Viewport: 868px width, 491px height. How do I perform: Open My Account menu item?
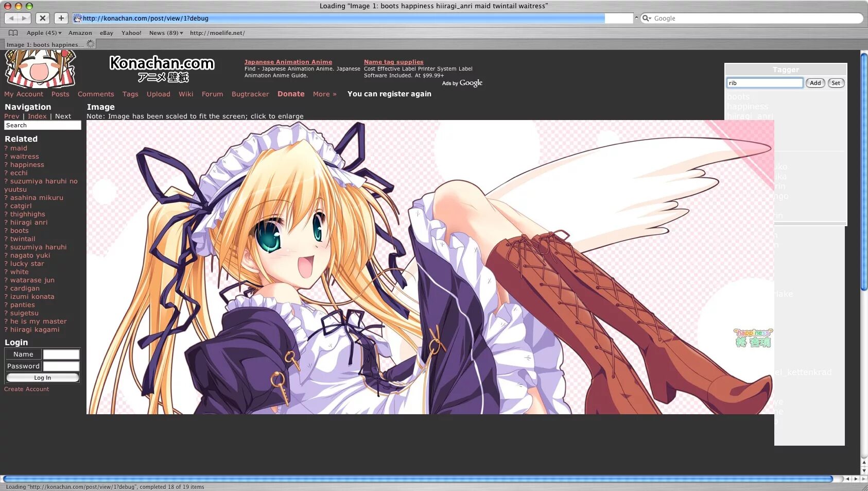(x=24, y=94)
